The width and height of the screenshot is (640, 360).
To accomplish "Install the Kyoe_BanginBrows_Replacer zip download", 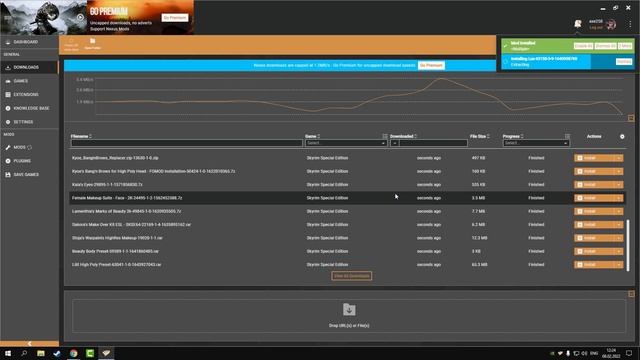I will pos(595,158).
